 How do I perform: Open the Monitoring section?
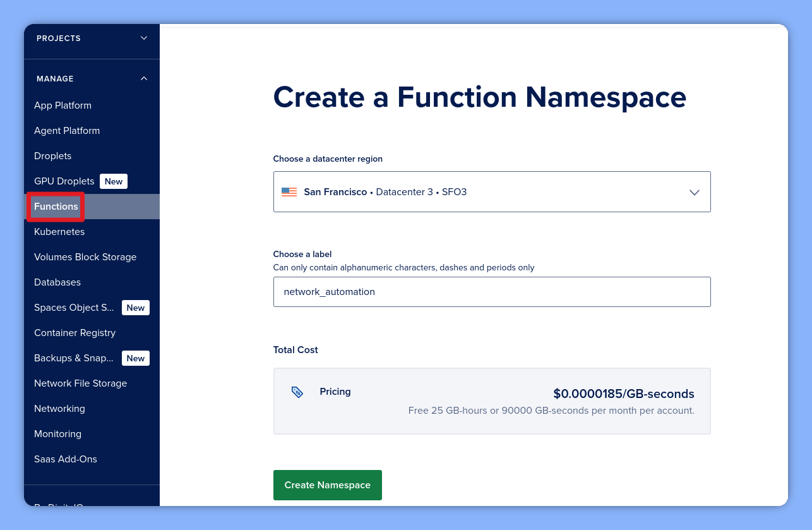click(x=57, y=433)
